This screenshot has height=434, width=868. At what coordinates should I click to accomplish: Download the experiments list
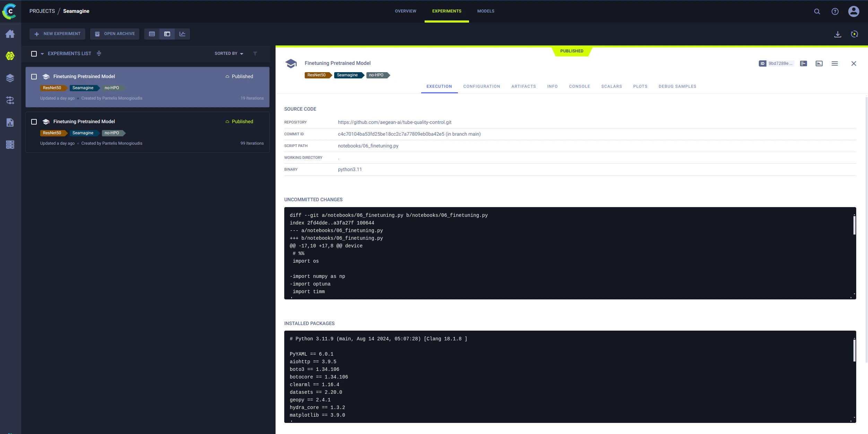tap(838, 34)
